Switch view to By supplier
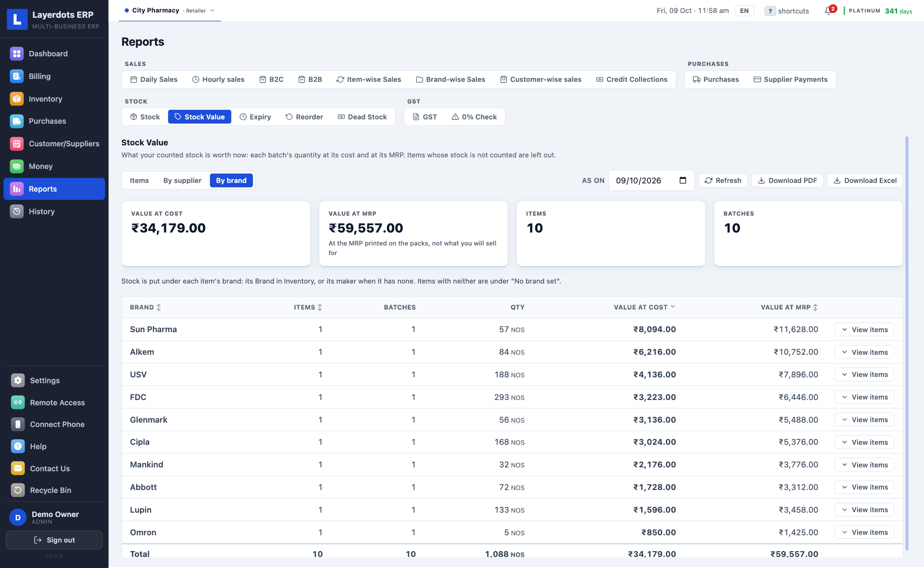The image size is (924, 568). (182, 181)
